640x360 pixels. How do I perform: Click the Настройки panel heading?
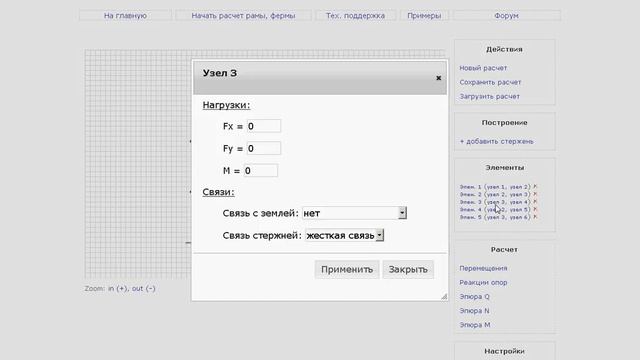tap(504, 351)
